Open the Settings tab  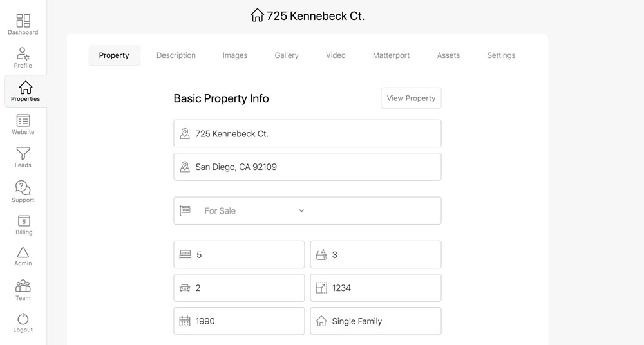[x=501, y=55]
